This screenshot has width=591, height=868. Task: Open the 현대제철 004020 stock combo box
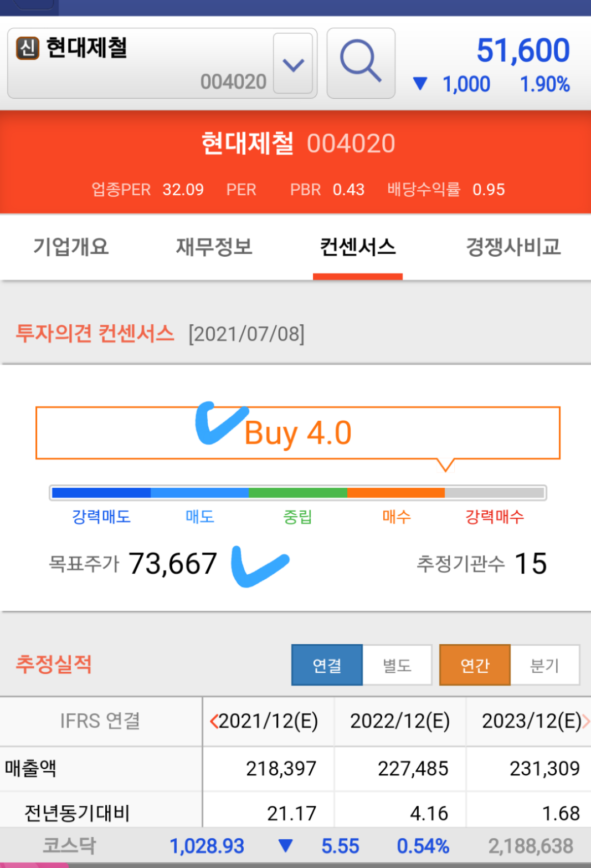(x=162, y=63)
